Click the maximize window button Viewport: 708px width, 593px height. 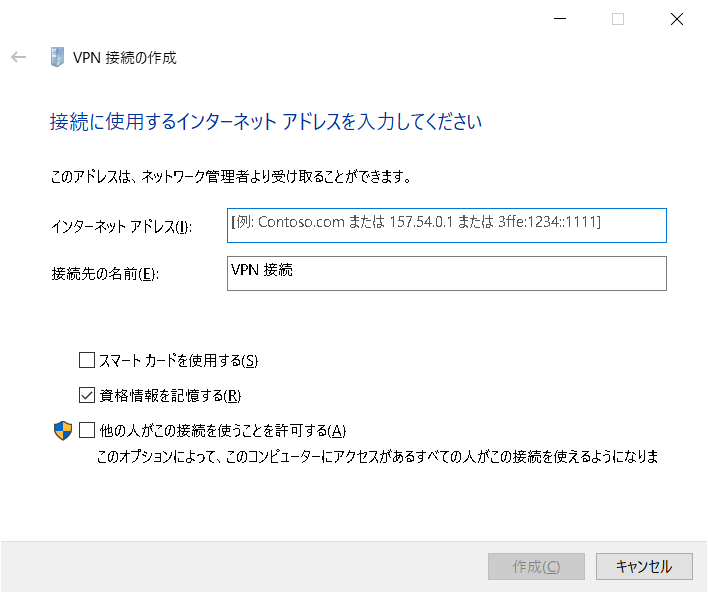(x=618, y=19)
